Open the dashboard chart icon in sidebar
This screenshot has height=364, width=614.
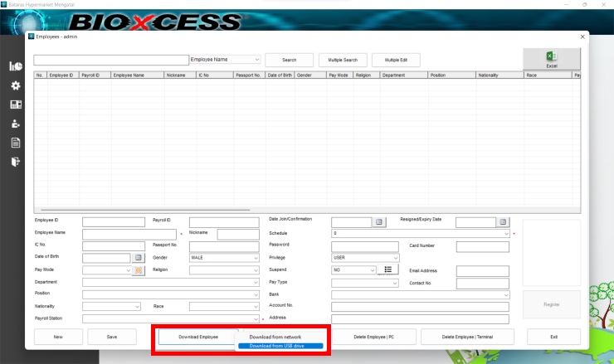[15, 66]
